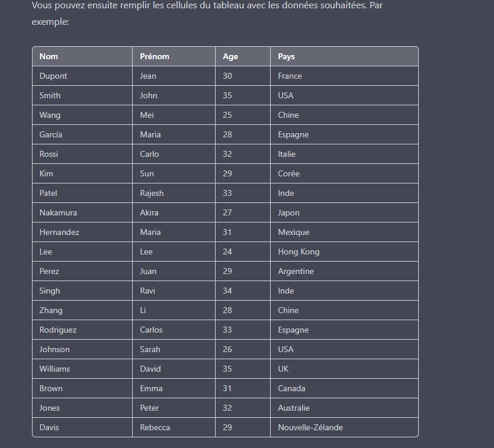Click the Rajesh first name cell
Image resolution: width=494 pixels, height=448 pixels.
pos(174,193)
